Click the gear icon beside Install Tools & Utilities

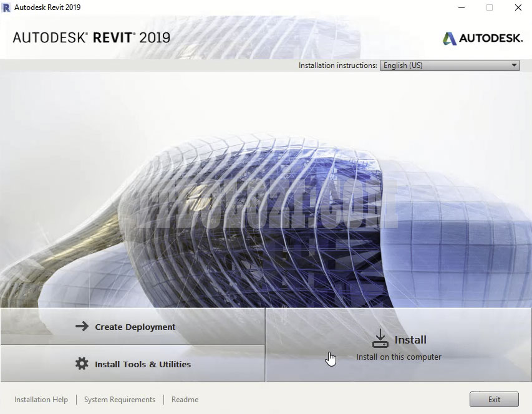83,363
